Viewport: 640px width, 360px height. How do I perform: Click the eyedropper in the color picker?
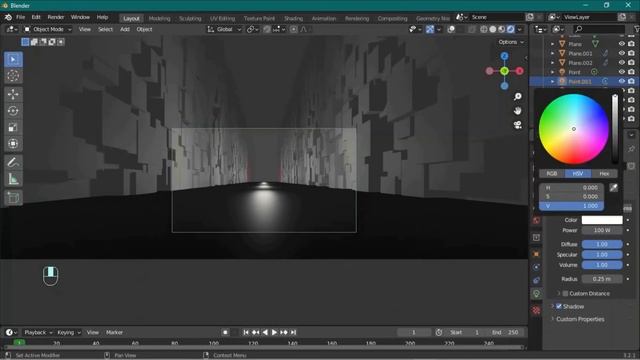coord(613,187)
